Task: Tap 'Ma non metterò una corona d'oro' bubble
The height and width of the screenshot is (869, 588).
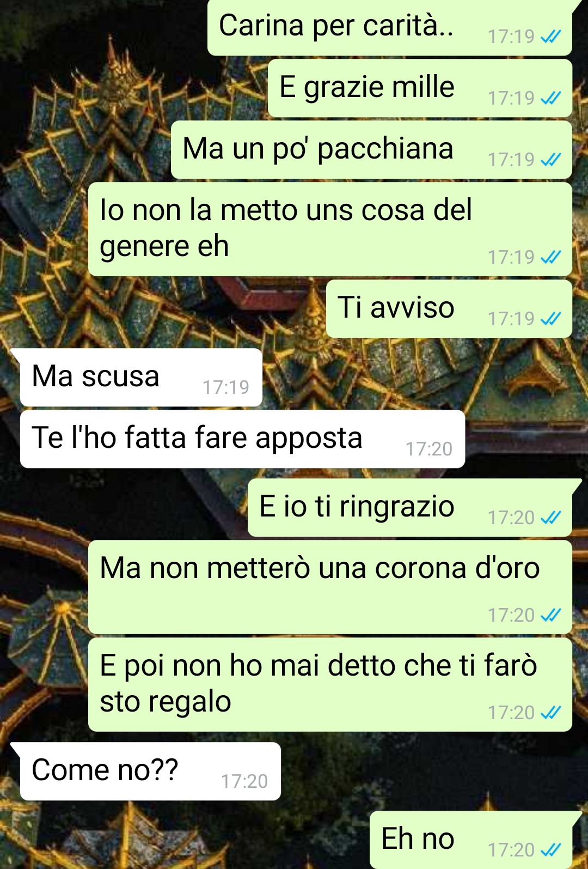Action: coord(330,587)
